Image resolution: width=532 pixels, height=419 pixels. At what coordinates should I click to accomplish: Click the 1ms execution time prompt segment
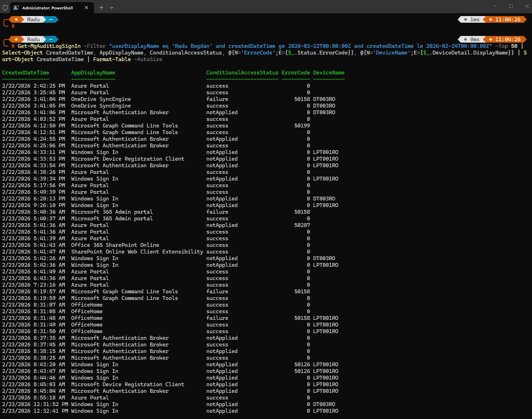pos(472,20)
